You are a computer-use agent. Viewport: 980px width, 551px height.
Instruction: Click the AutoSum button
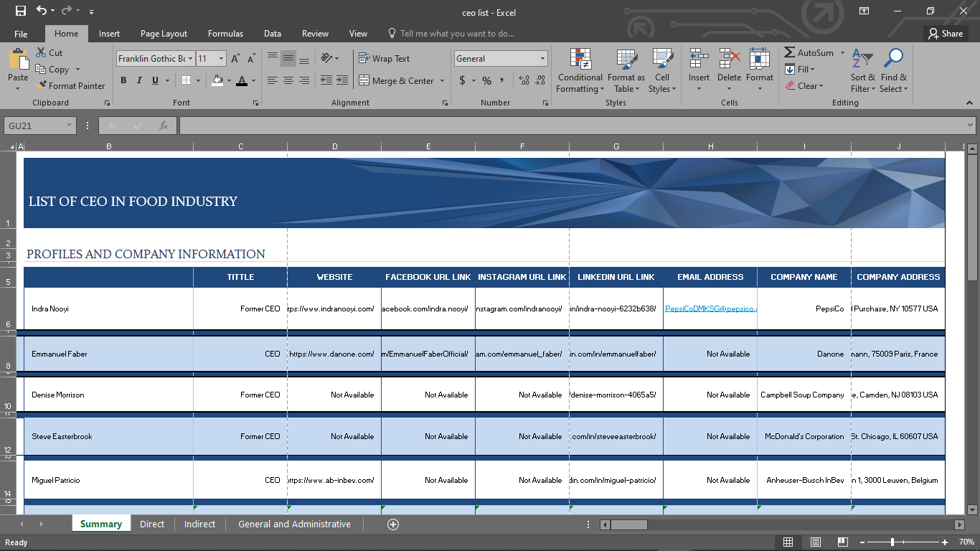(809, 53)
